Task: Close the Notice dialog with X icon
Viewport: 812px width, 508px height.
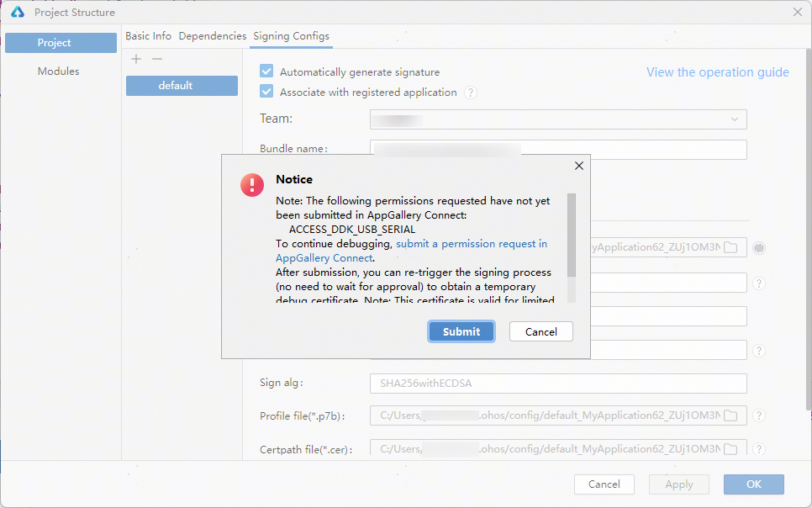Action: coord(578,166)
